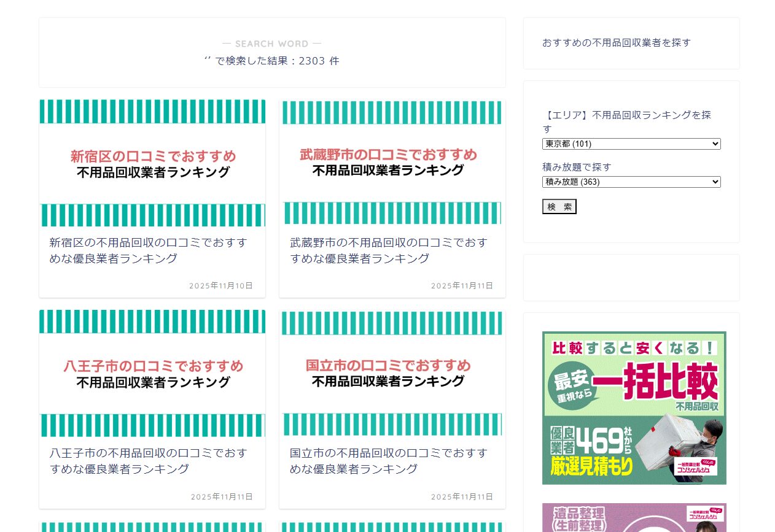This screenshot has width=775, height=532.
Task: Click the 2025年11月11日 date on 八王子市 card
Action: (x=222, y=497)
